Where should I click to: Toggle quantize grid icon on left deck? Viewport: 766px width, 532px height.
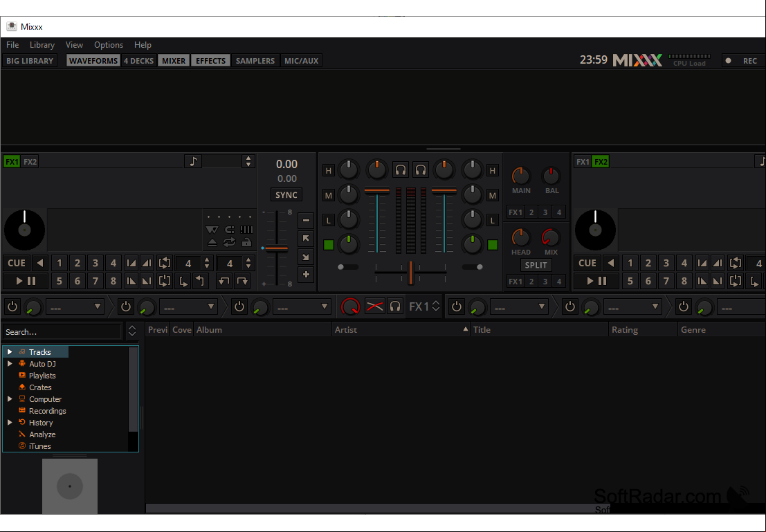click(x=247, y=229)
